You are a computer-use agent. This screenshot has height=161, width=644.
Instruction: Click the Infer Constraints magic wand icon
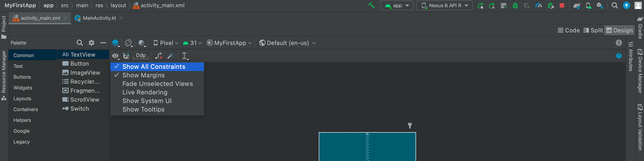coord(171,56)
